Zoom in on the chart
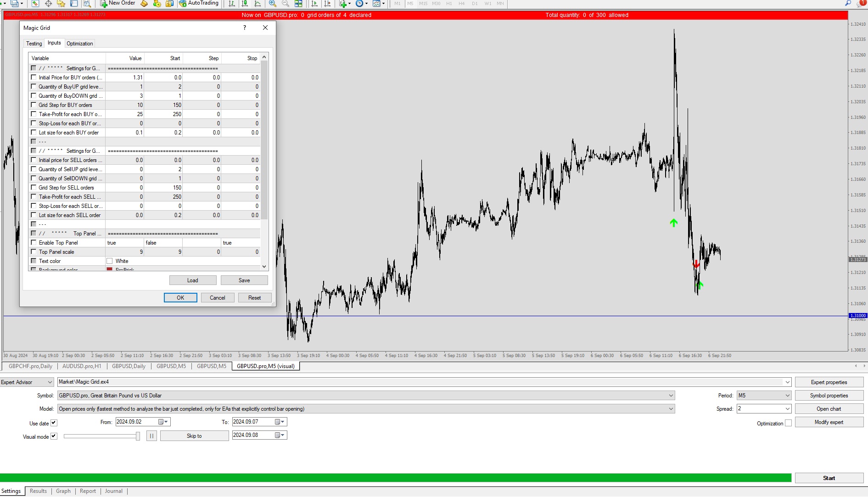The height and width of the screenshot is (497, 868). [272, 3]
